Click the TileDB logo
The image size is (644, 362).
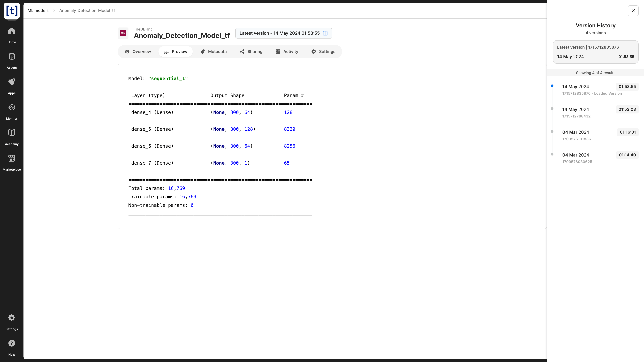[x=12, y=11]
